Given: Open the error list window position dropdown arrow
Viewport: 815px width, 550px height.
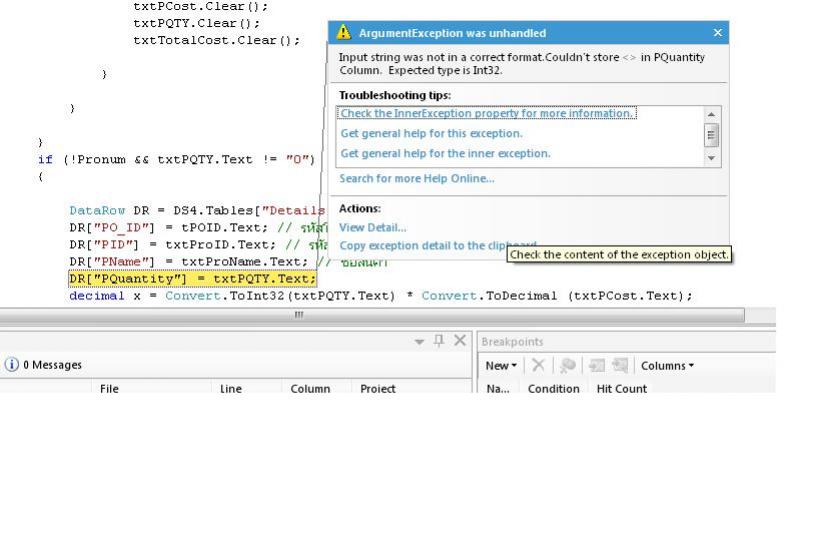Looking at the screenshot, I should point(419,342).
